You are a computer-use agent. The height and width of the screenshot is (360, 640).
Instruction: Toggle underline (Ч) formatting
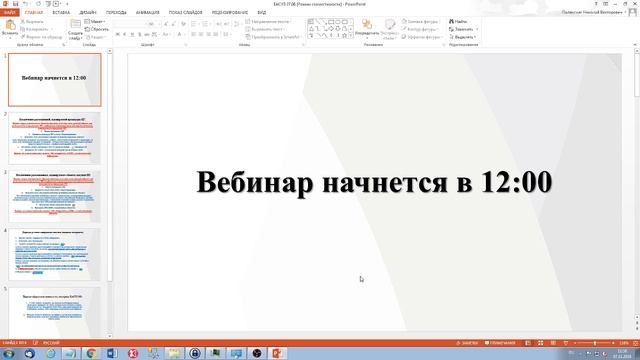pyautogui.click(x=132, y=35)
